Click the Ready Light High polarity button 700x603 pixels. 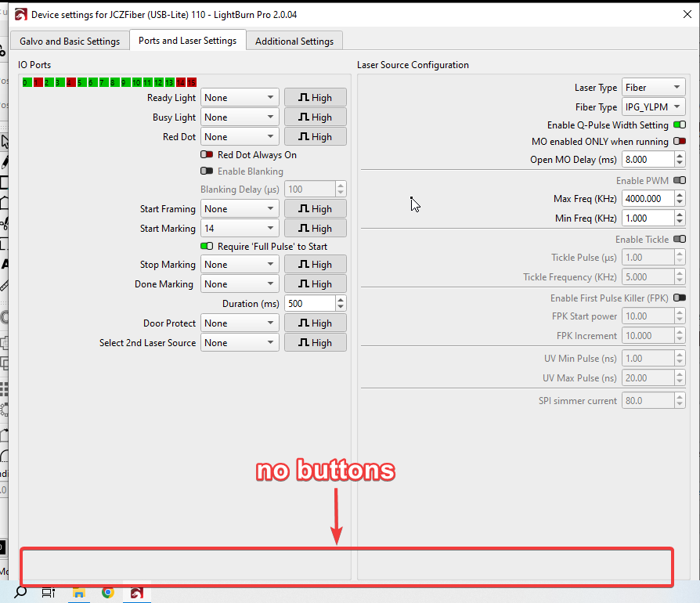tap(315, 98)
